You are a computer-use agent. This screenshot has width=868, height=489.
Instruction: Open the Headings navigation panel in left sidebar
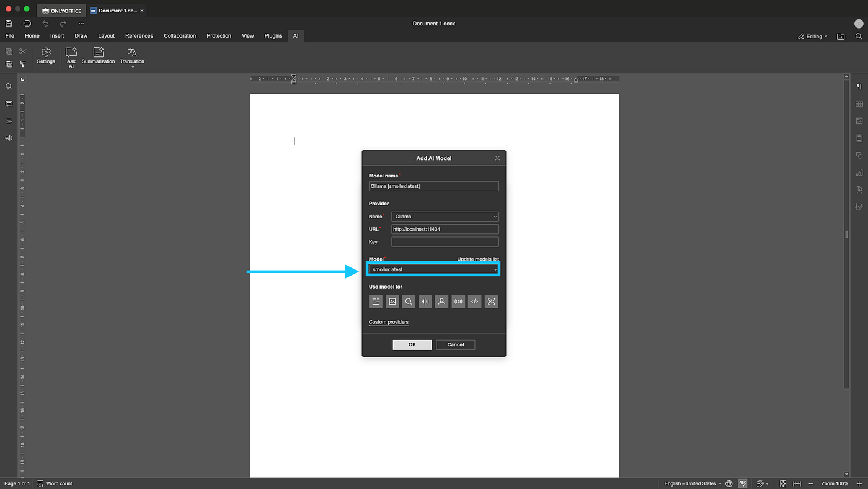point(9,121)
